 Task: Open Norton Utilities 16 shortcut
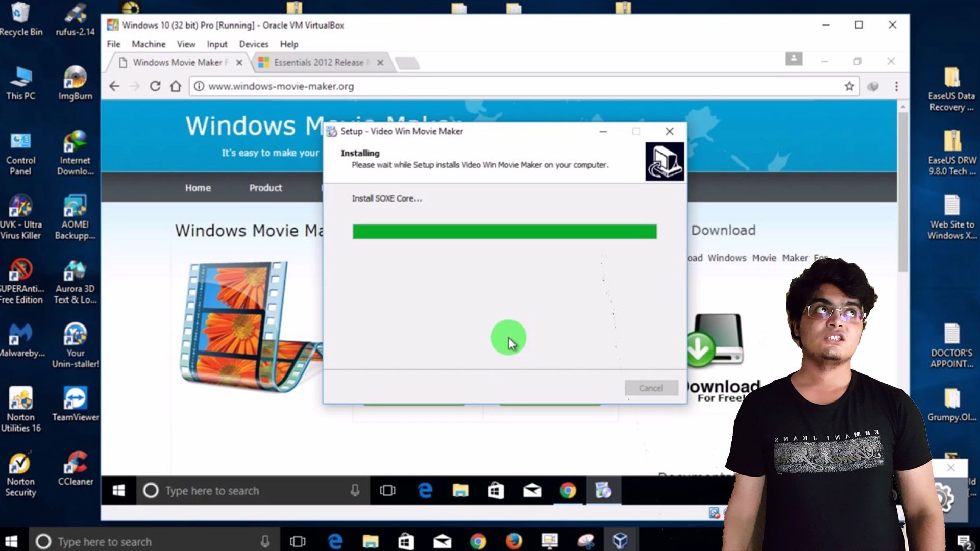(20, 410)
